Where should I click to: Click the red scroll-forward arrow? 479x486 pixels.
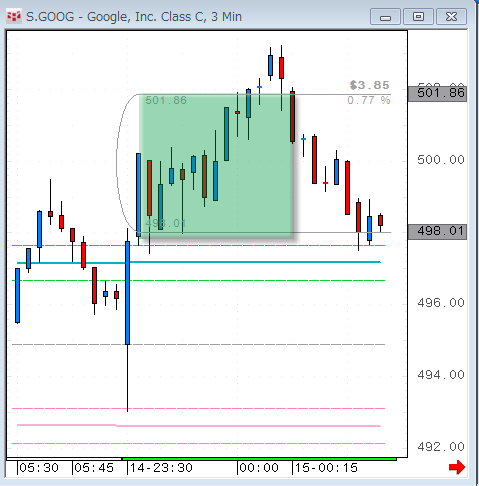point(456,467)
